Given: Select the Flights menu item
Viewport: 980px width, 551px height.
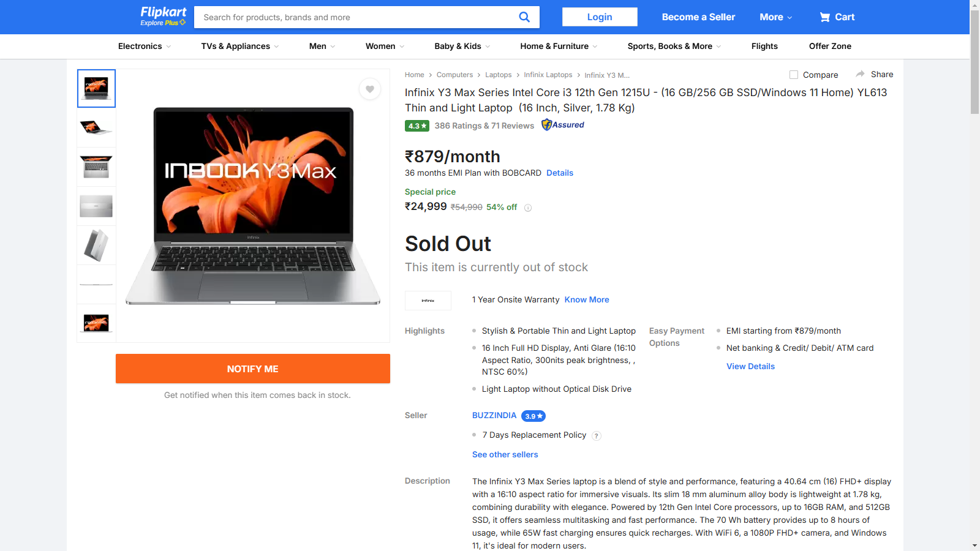Looking at the screenshot, I should (764, 46).
